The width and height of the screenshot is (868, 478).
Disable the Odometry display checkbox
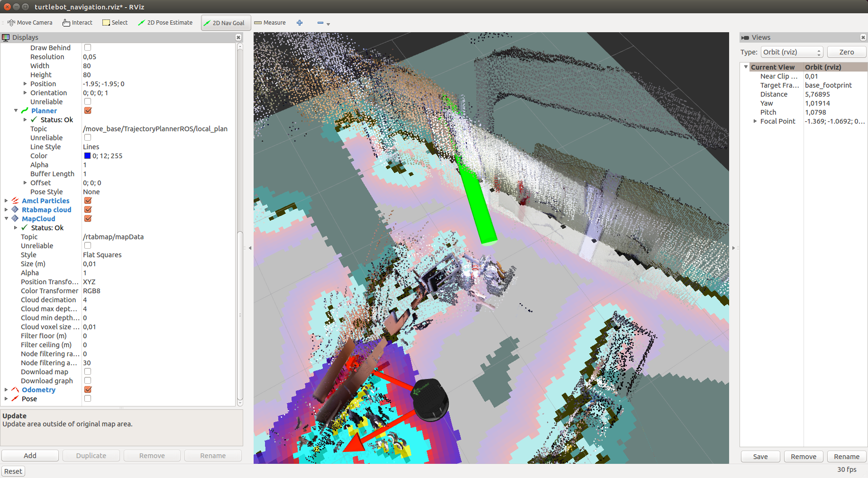click(x=88, y=389)
